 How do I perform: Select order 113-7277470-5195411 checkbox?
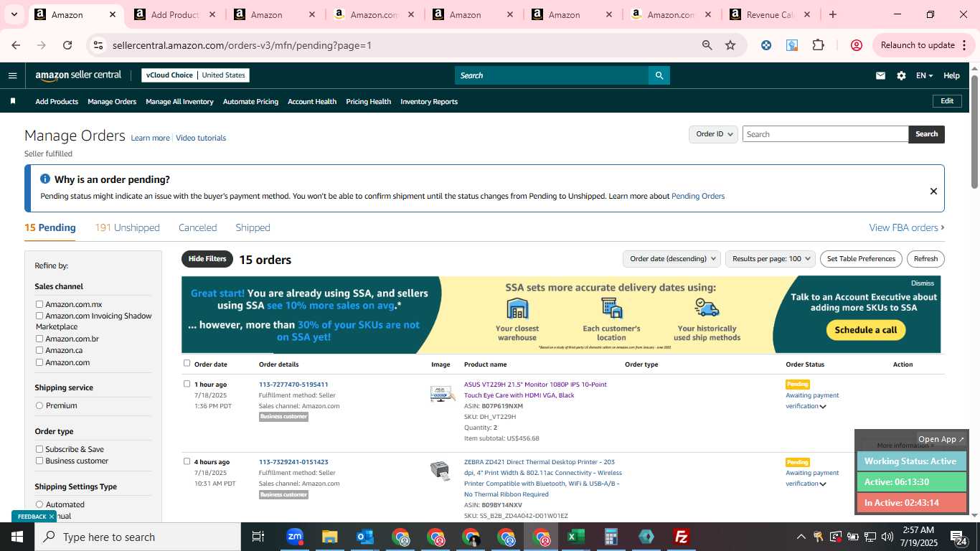[x=187, y=384]
